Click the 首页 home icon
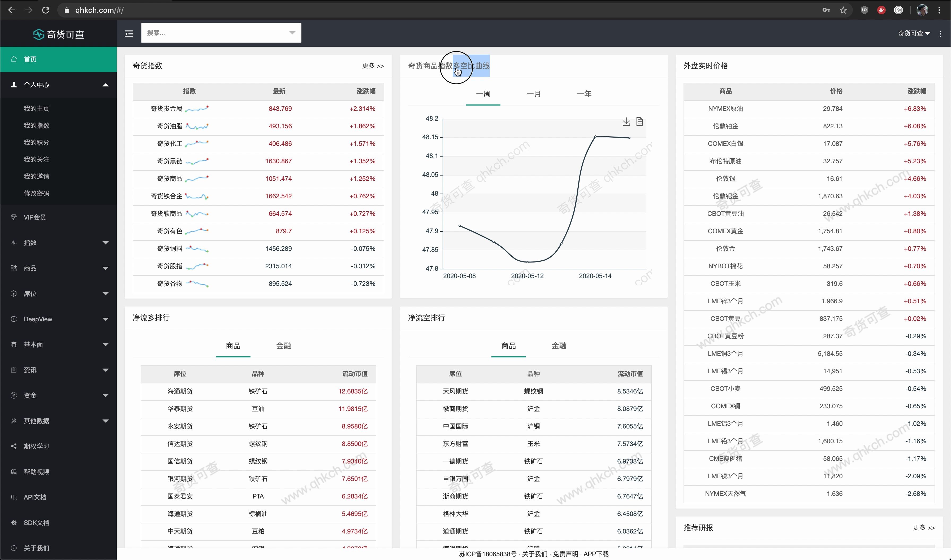Screen dimensions: 951x560 14,59
